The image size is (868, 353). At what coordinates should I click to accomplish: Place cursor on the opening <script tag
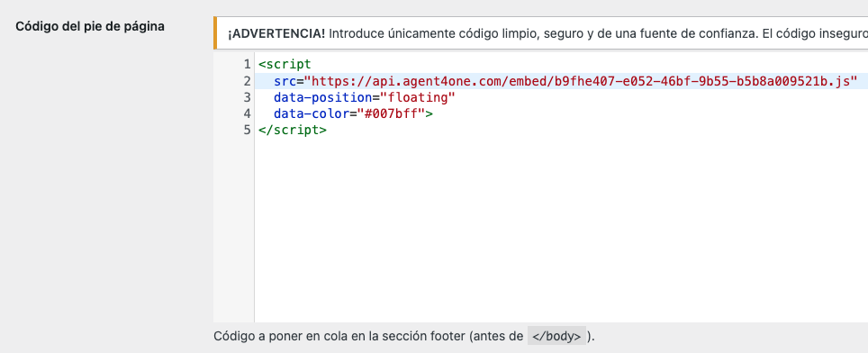click(x=285, y=64)
